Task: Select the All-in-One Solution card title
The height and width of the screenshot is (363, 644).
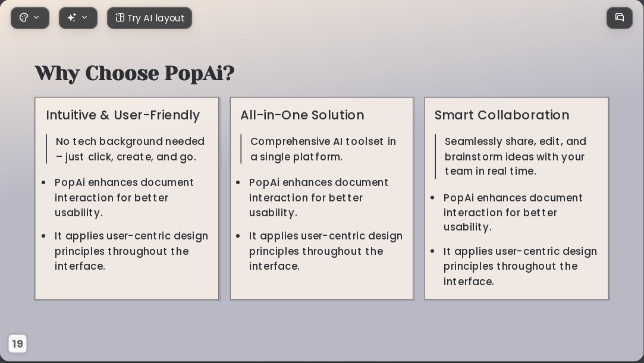Action: [x=302, y=115]
